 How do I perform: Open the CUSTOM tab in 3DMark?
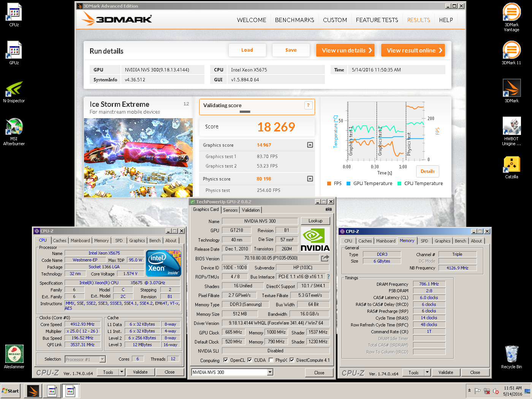[335, 20]
